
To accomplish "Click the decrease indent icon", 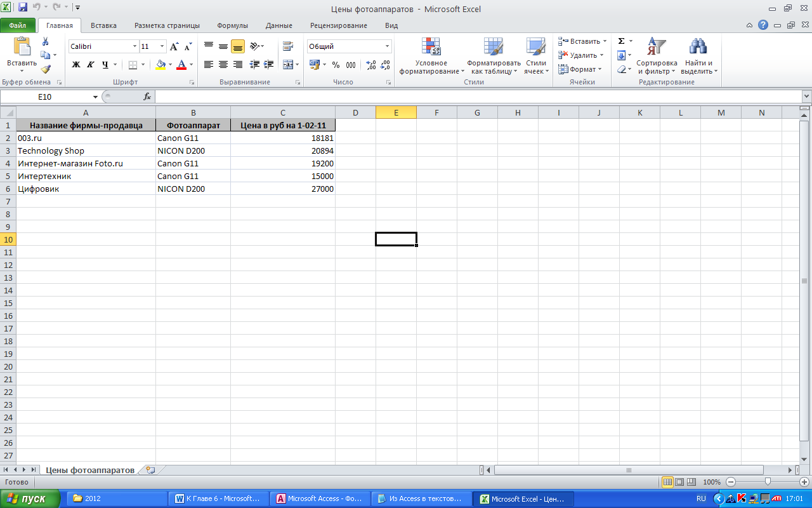I will point(254,64).
